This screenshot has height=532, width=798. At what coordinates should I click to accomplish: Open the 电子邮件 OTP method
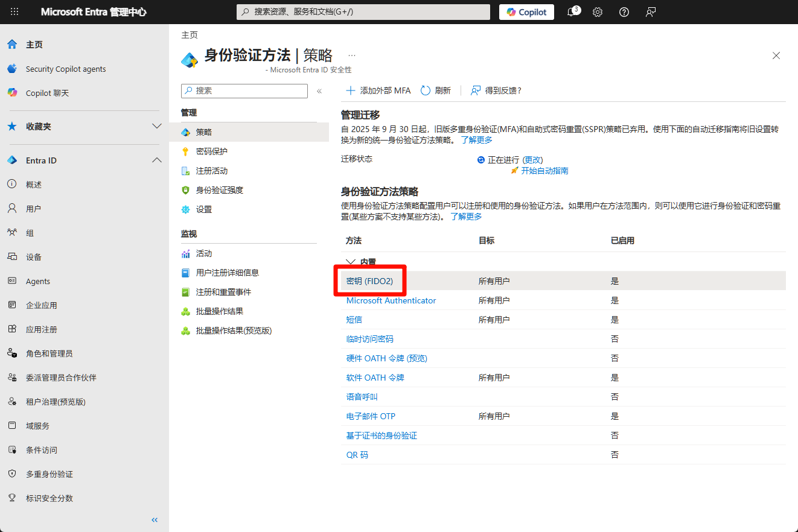[x=371, y=416]
